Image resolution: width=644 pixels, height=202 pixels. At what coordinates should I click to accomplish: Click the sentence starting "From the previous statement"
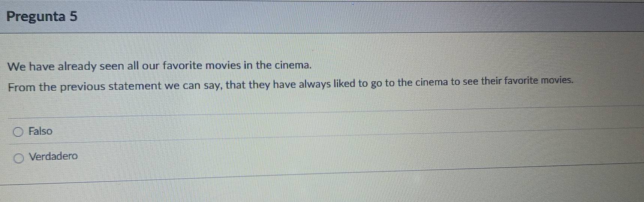291,84
